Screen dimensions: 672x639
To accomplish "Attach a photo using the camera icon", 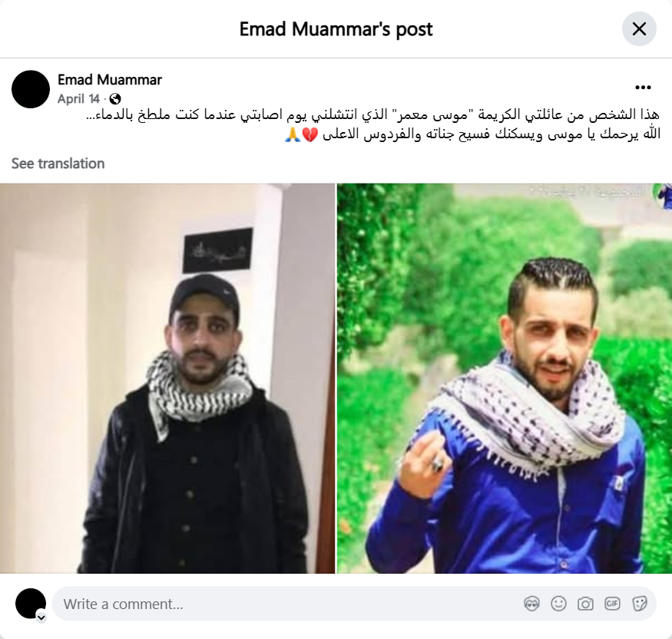I will point(585,604).
